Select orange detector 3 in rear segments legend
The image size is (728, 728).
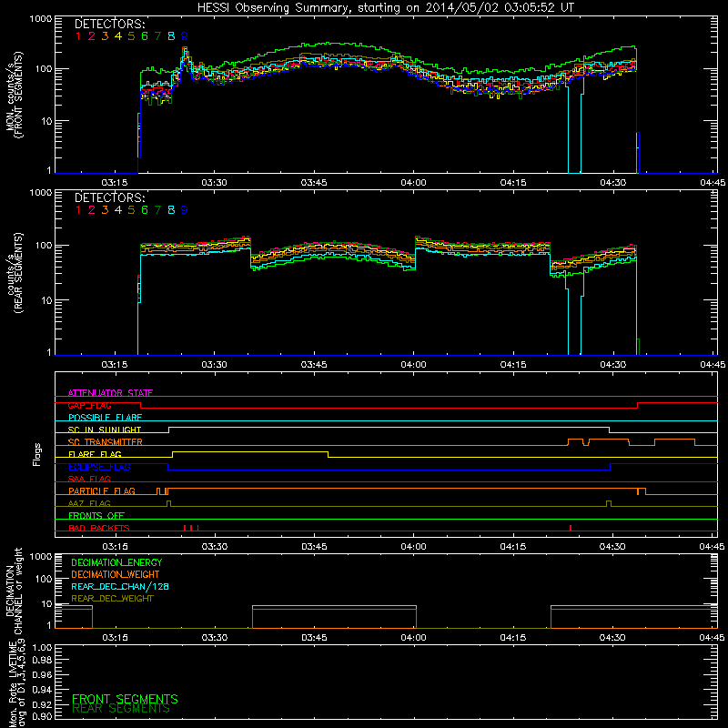pyautogui.click(x=105, y=210)
